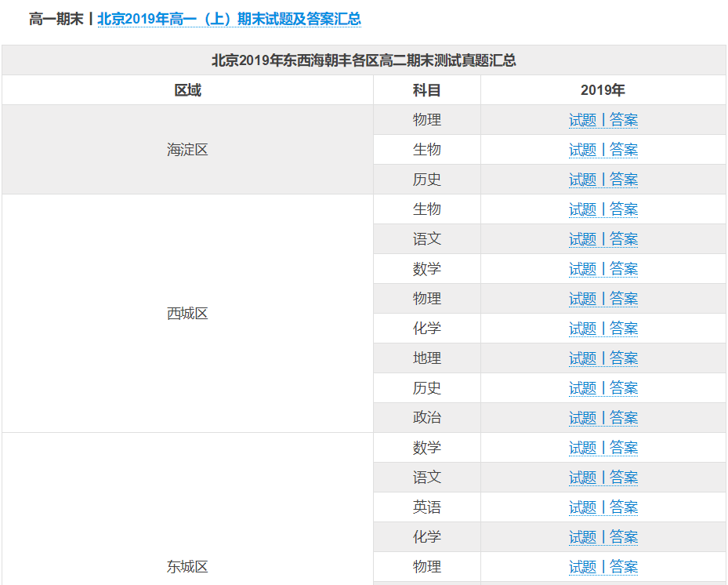728x585 pixels.
Task: Open 西城区 历史 试题
Action: (x=583, y=387)
